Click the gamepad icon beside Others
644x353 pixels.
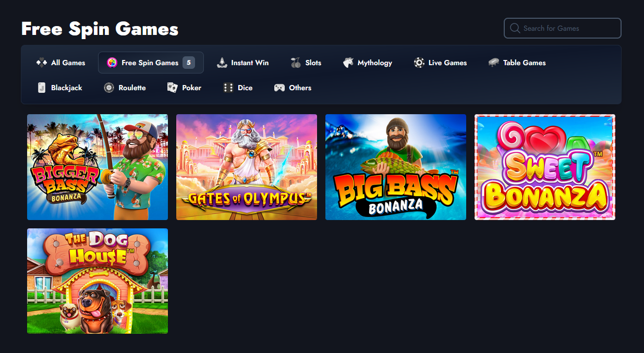click(x=280, y=88)
